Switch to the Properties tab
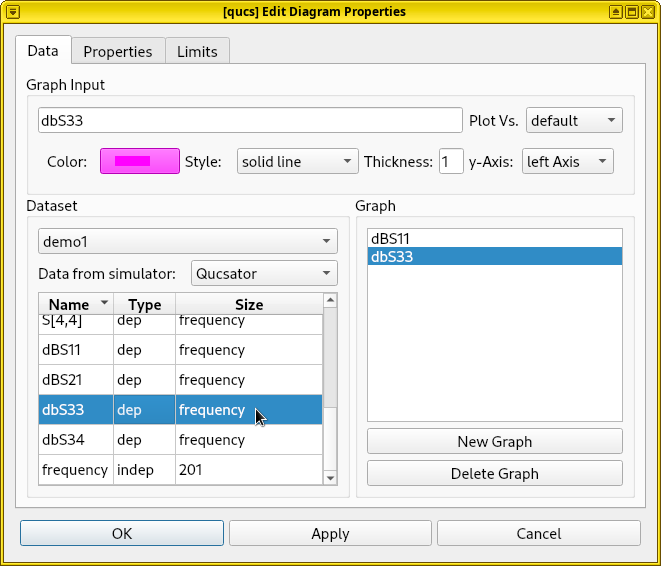Image resolution: width=661 pixels, height=566 pixels. coord(117,51)
